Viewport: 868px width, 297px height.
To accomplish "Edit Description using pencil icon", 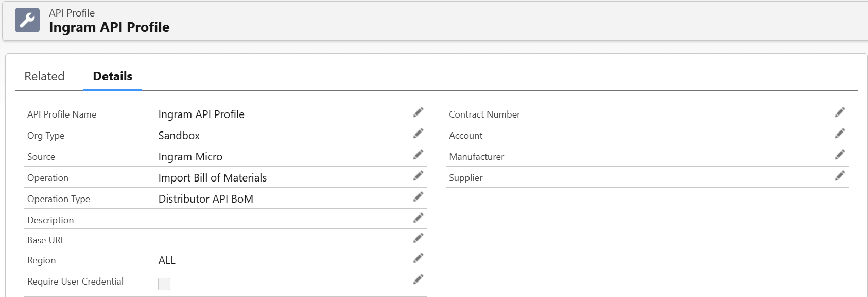I will (x=418, y=218).
